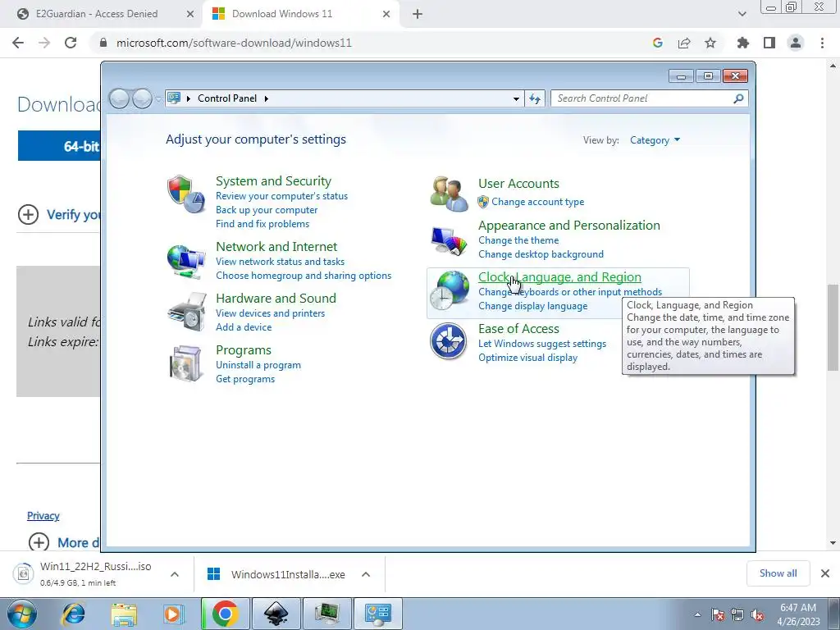Click Find and fix problems
Viewport: 840px width, 630px height.
[262, 224]
